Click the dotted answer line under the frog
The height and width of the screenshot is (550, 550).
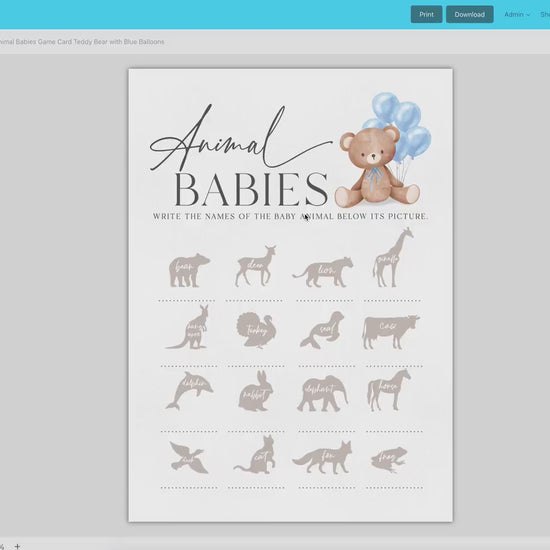click(394, 488)
